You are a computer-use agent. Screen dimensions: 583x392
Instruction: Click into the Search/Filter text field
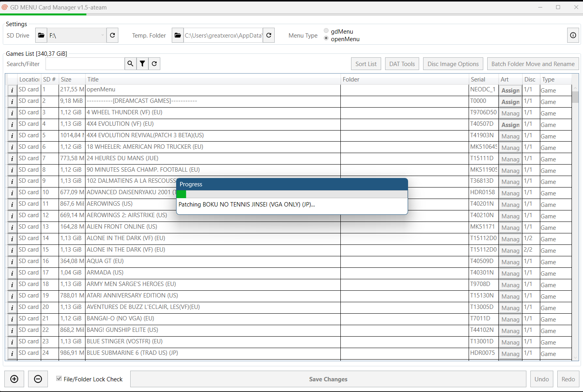point(85,64)
